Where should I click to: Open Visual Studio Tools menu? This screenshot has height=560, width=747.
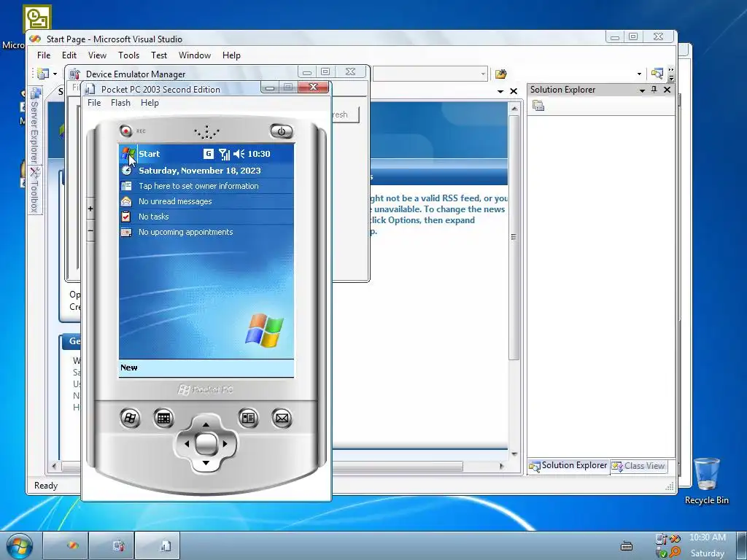click(128, 55)
